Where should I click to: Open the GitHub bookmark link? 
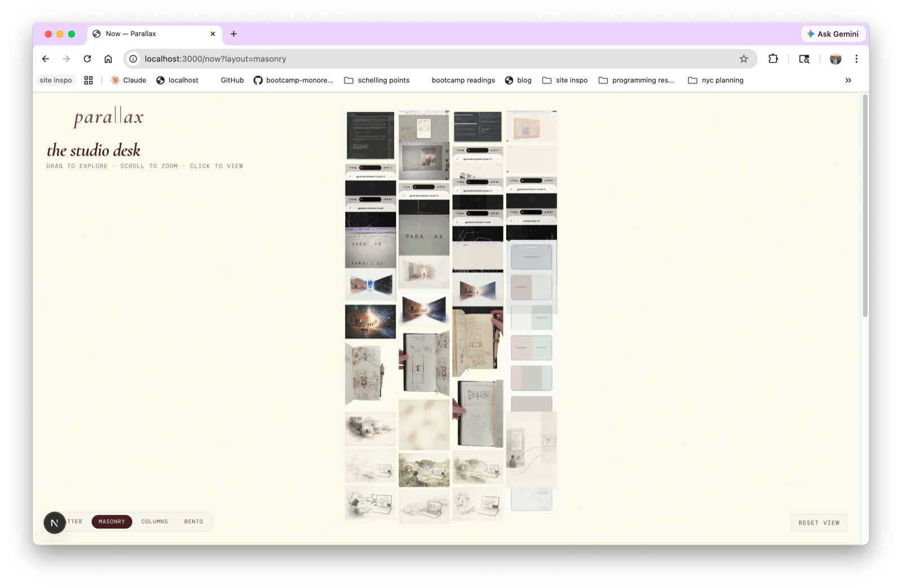pos(231,80)
